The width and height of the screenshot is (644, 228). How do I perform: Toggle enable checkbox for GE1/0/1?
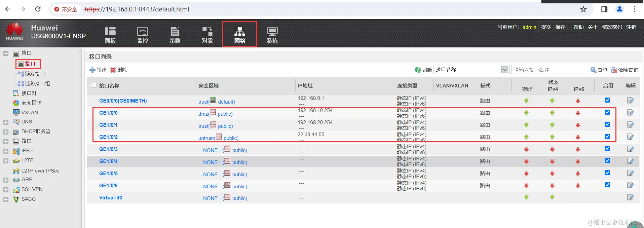[x=607, y=124]
